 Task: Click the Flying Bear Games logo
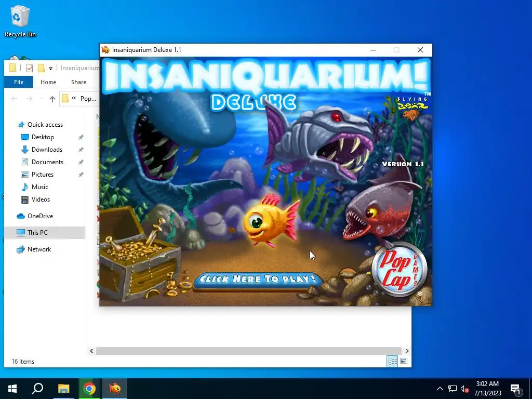412,108
